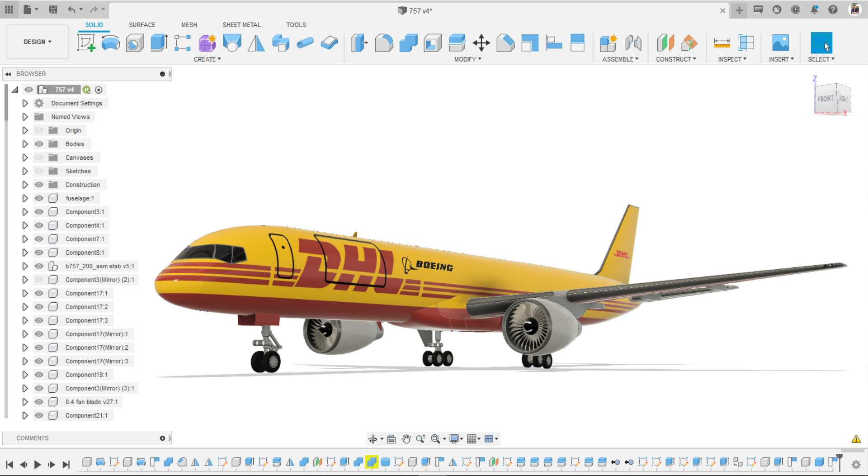Open the job status clock icon
Viewport: 868px width, 476px height.
click(796, 10)
